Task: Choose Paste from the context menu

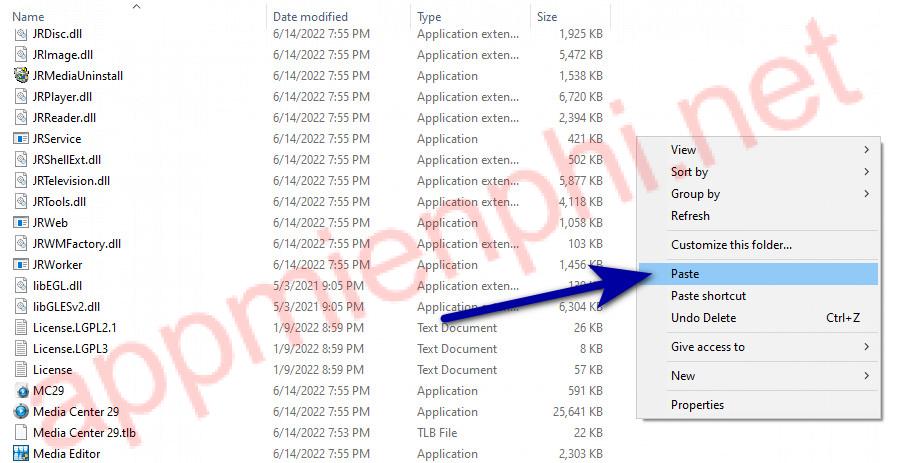Action: (758, 274)
